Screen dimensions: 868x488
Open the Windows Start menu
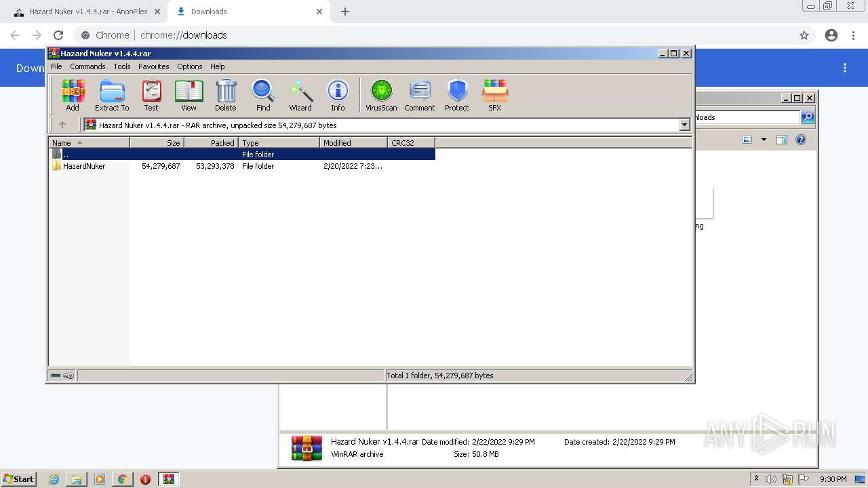18,479
